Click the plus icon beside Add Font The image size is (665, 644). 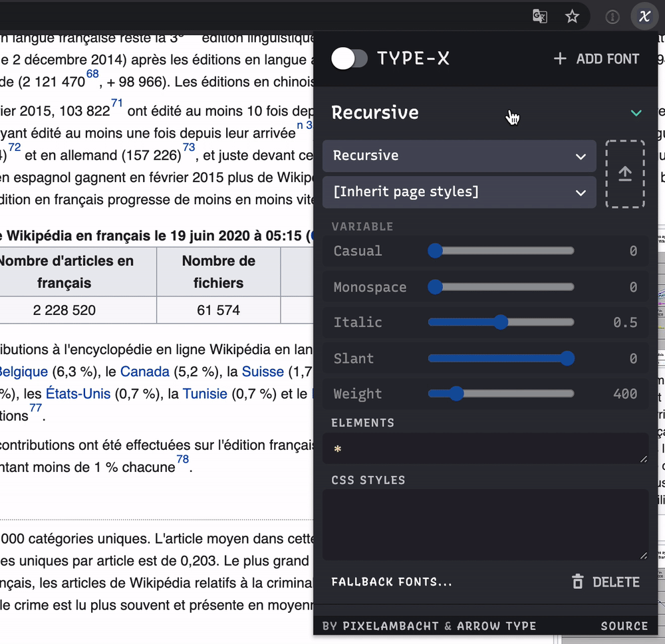(560, 58)
